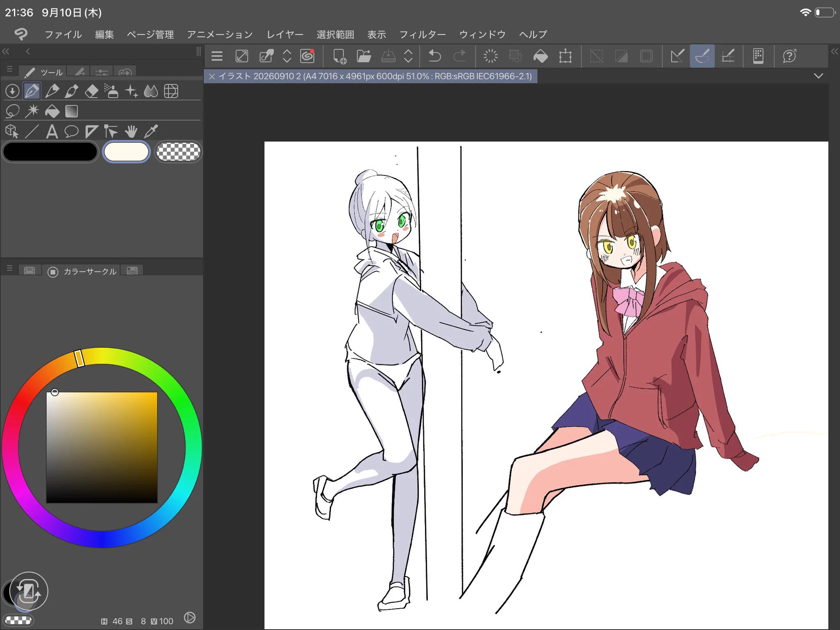This screenshot has height=630, width=840.
Task: Expand the canvas tab list chevron
Action: click(818, 76)
